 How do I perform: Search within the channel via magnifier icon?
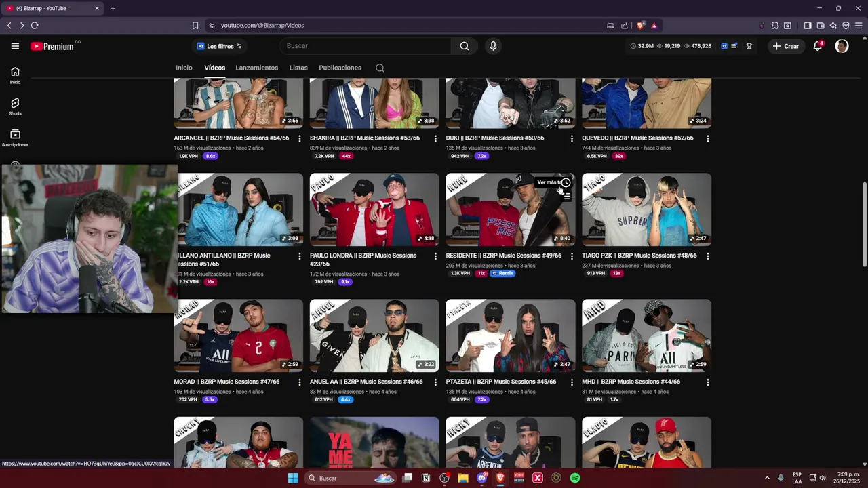tap(380, 68)
